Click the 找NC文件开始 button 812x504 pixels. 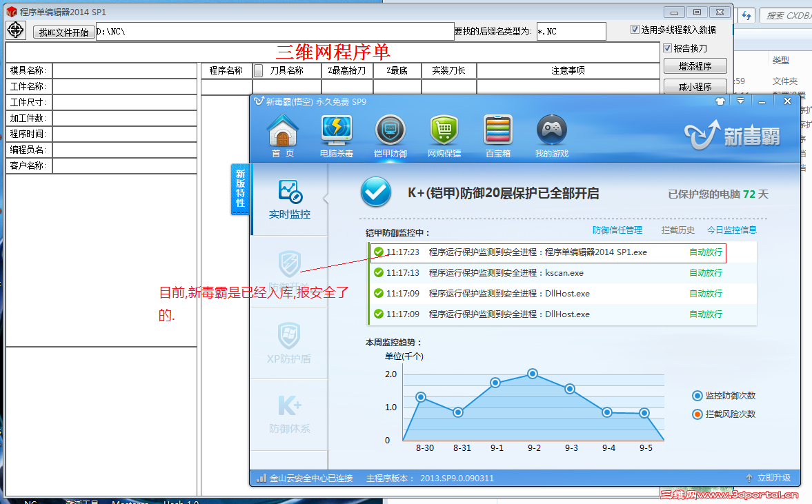pyautogui.click(x=63, y=32)
